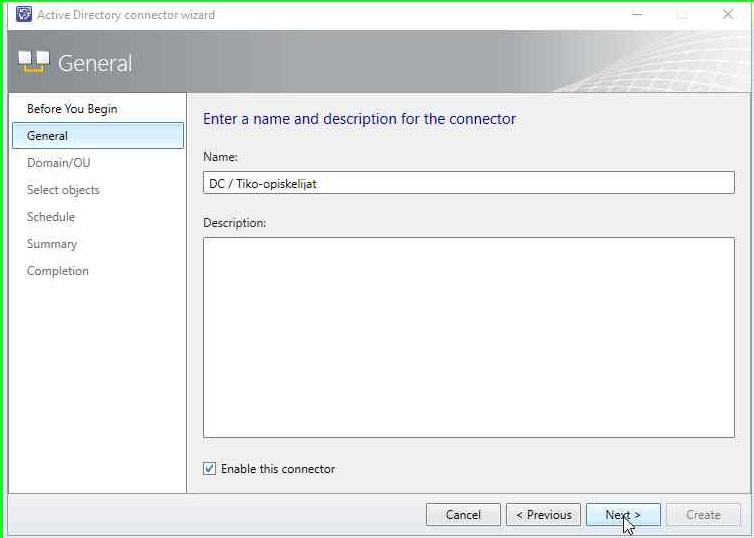Switch to the Schedule step
This screenshot has height=538, width=754.
click(50, 216)
